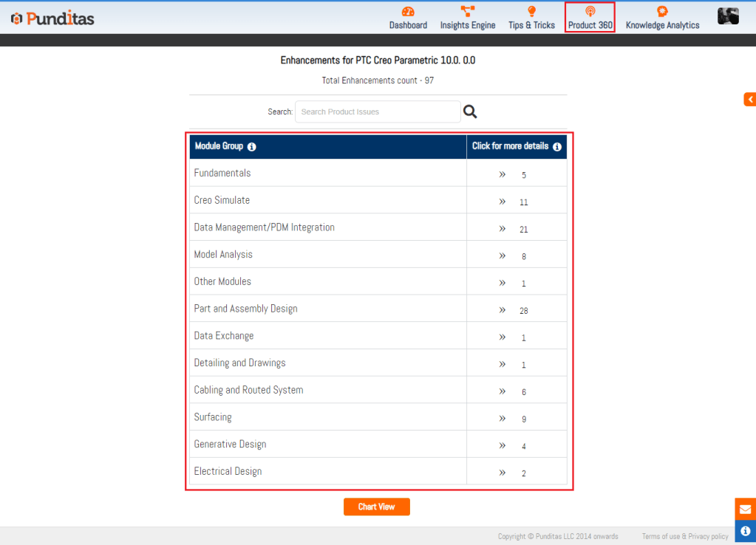This screenshot has width=756, height=545.
Task: Expand Data Management/PDM Integration details
Action: (503, 228)
